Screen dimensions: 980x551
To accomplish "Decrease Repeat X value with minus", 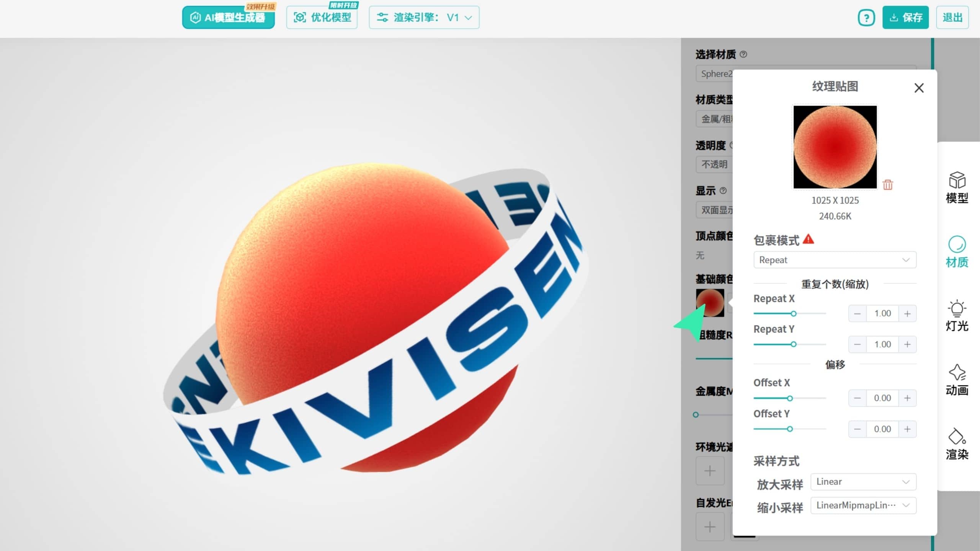I will click(x=857, y=314).
